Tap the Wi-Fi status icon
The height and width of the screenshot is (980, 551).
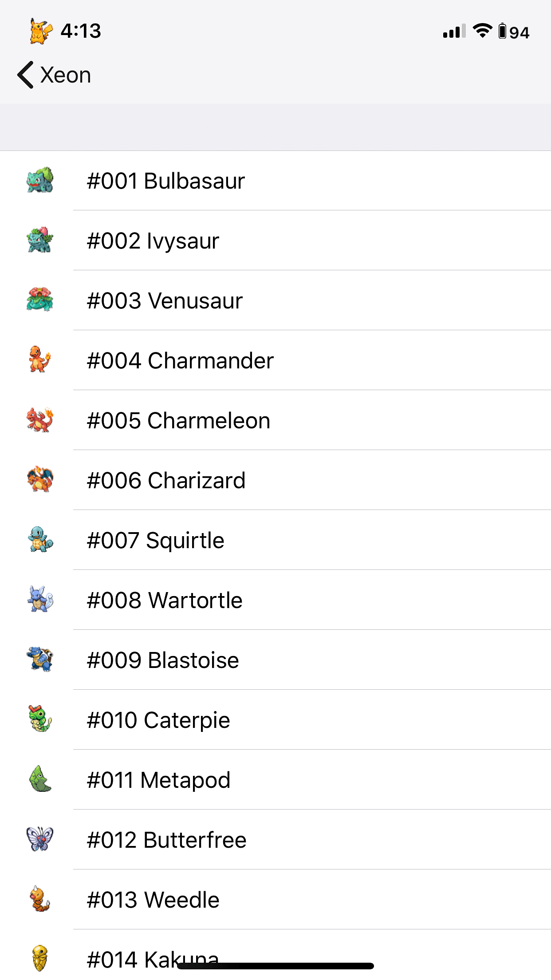point(482,31)
